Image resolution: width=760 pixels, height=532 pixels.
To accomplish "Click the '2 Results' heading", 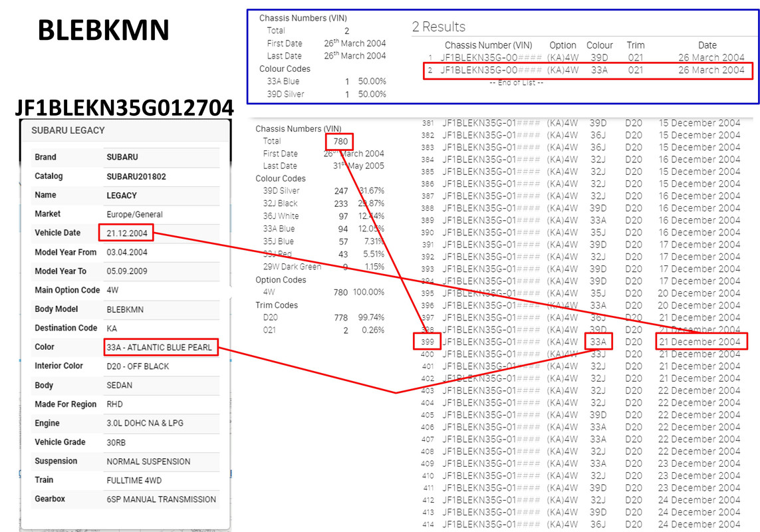I will (x=439, y=27).
